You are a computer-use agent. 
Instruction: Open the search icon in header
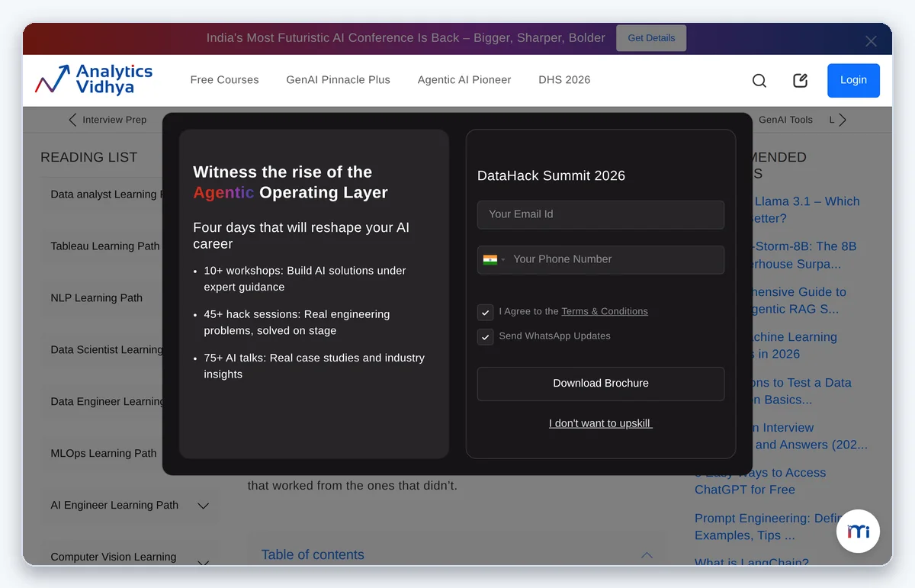pyautogui.click(x=759, y=80)
